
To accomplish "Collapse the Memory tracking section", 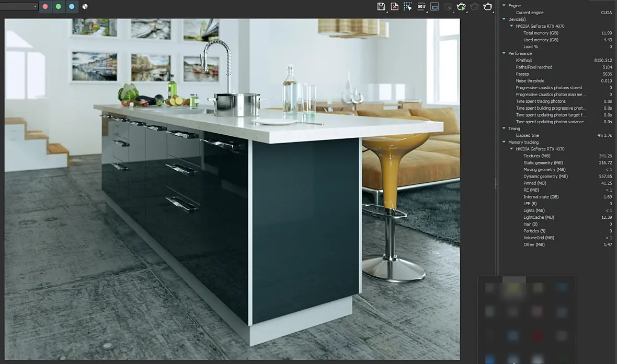I will click(504, 142).
